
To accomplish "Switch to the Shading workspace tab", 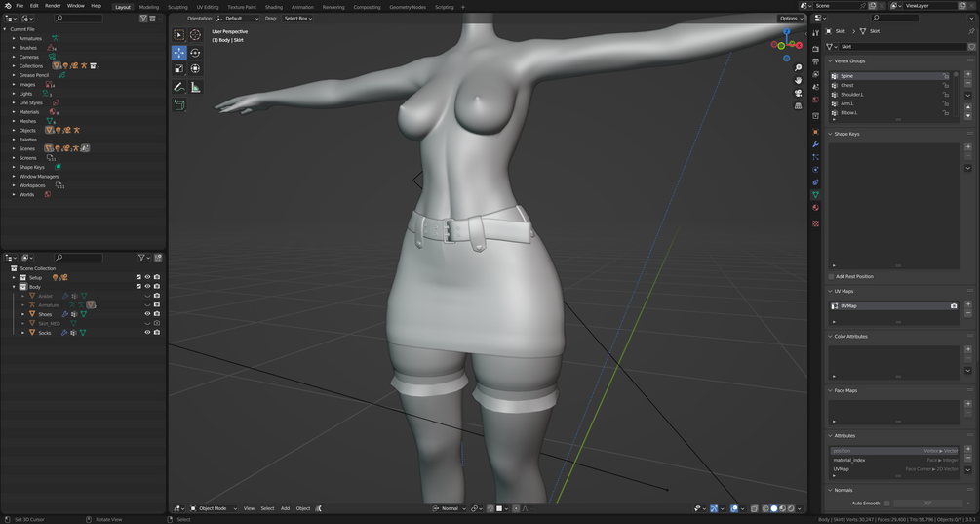I will [274, 7].
